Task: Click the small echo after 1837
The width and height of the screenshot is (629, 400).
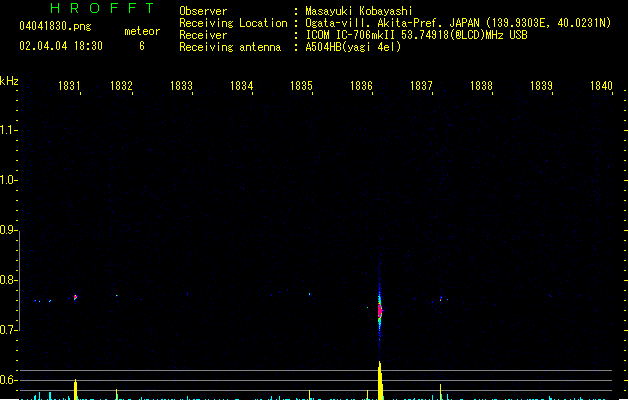Action: click(441, 298)
